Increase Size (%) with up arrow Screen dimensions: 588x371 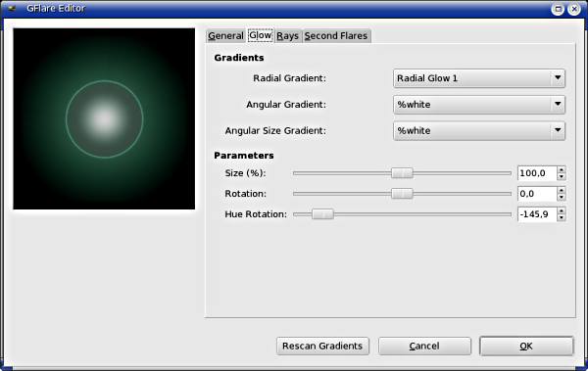click(562, 169)
